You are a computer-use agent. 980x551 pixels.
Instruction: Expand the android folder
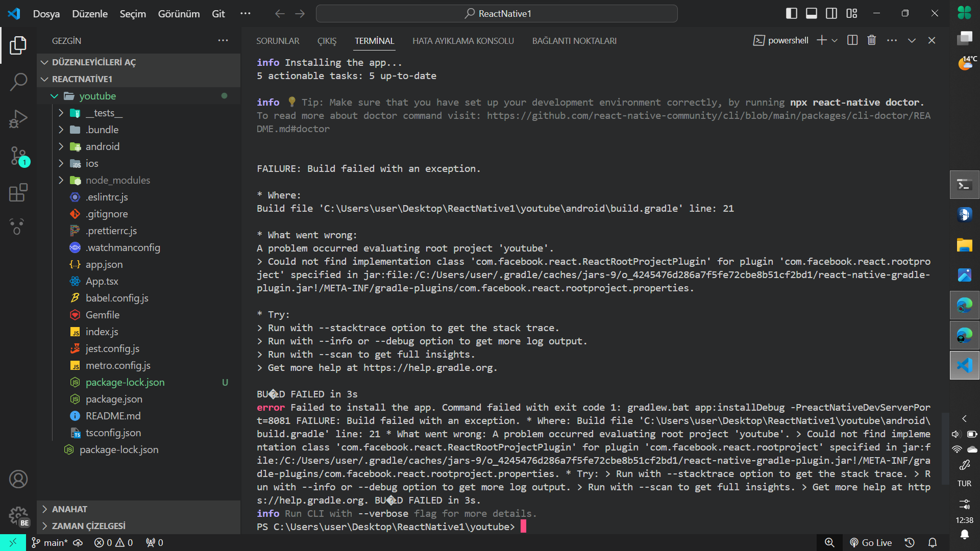coord(102,146)
